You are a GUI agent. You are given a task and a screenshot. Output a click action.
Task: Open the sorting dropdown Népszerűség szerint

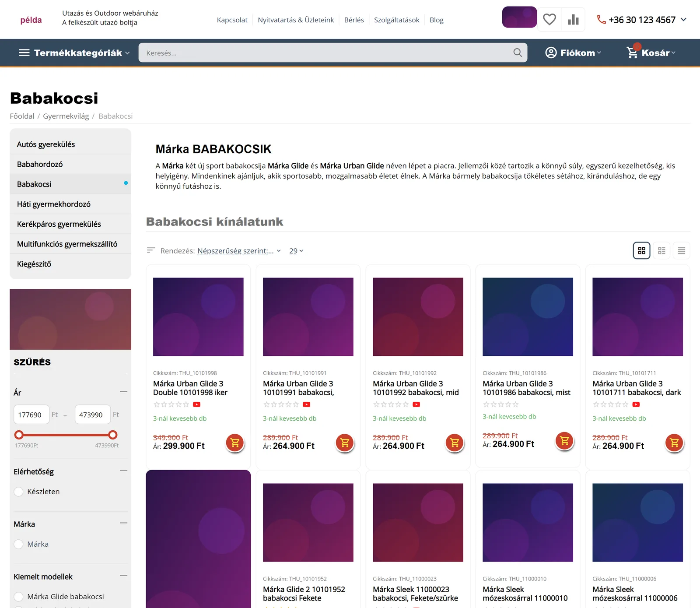(x=239, y=251)
